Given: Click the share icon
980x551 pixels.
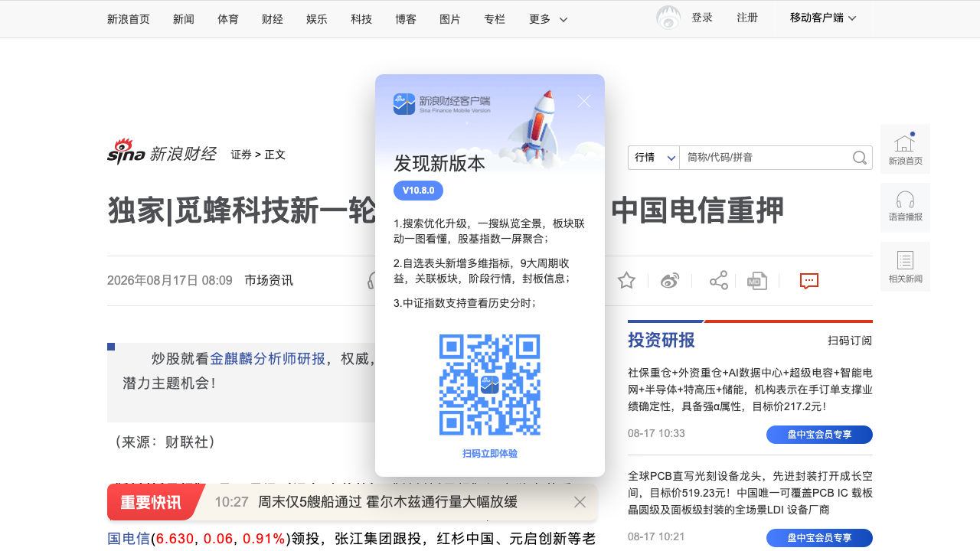Looking at the screenshot, I should 719,281.
